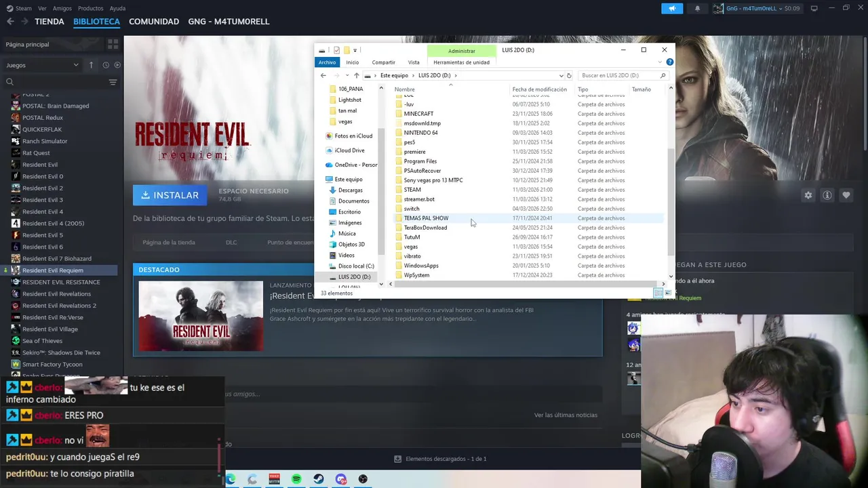
Task: Expand the address bar history dropdown
Action: coord(561,75)
